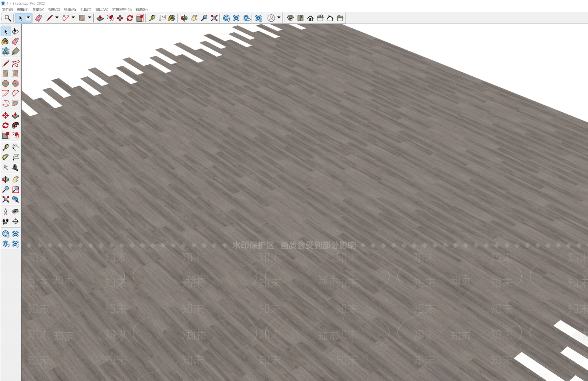The image size is (588, 381).
Task: Start the Walk footprints tool
Action: click(6, 221)
